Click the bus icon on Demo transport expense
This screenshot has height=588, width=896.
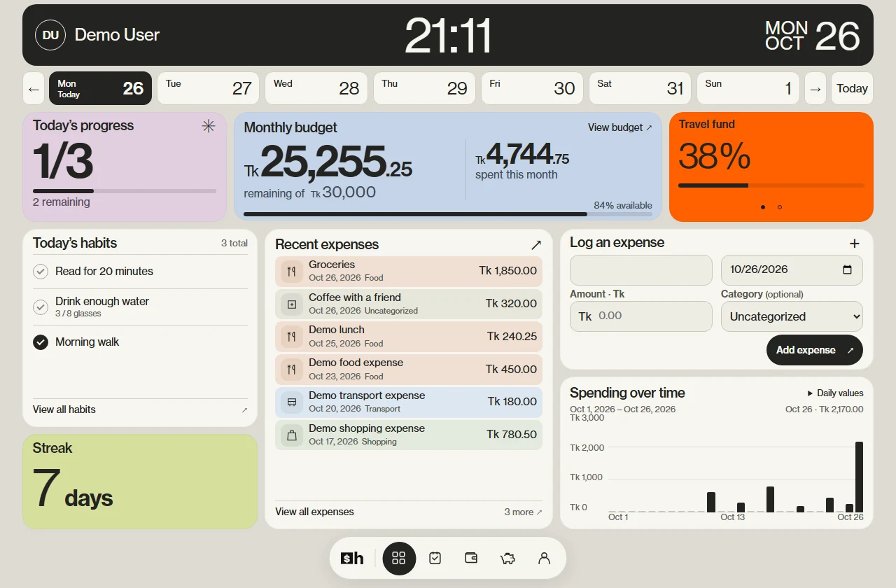[292, 402]
